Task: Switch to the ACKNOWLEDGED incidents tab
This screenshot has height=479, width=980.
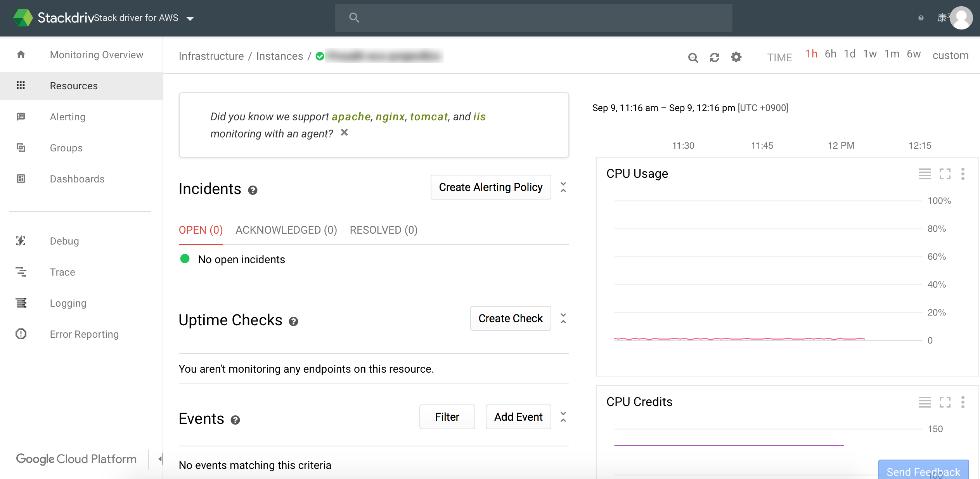Action: click(286, 230)
